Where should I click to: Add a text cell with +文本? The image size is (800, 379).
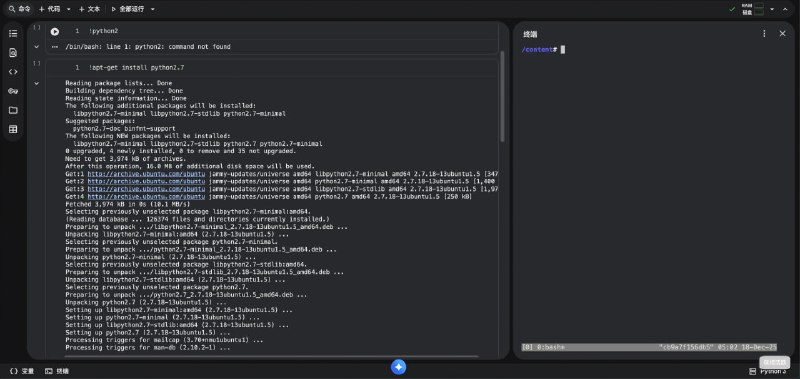[x=89, y=9]
